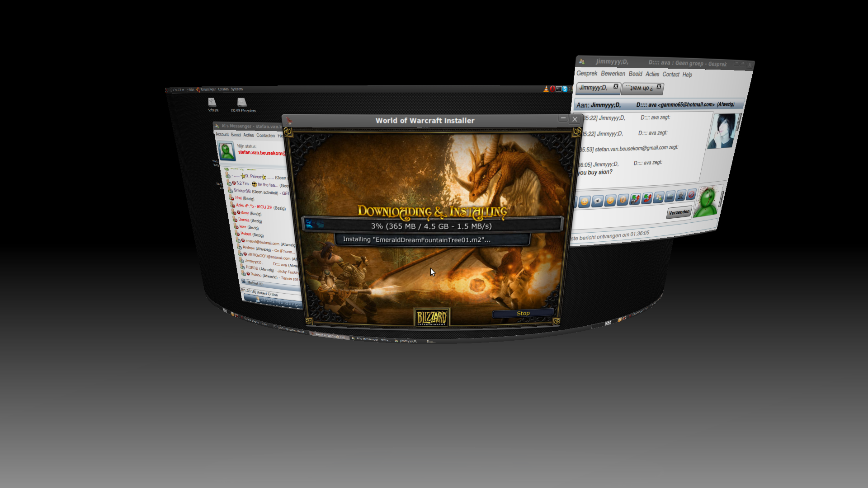The height and width of the screenshot is (488, 868).
Task: Open the Bewerken menu in the chat window
Action: click(613, 74)
